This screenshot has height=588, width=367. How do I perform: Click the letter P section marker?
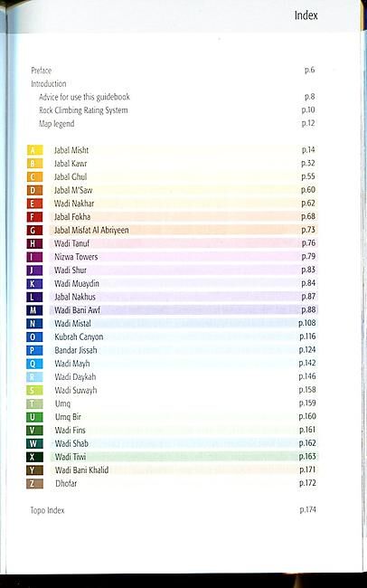click(35, 350)
